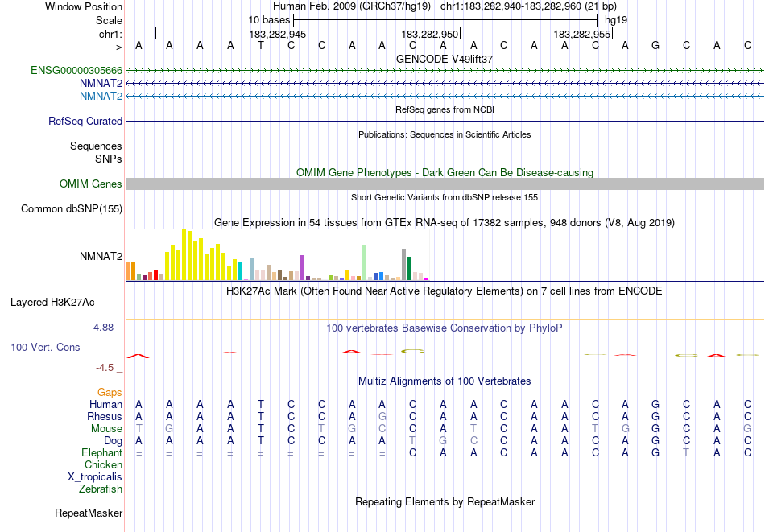Click the hg19 assembly label beside the scale bar
This screenshot has height=532, width=765.
click(x=616, y=20)
